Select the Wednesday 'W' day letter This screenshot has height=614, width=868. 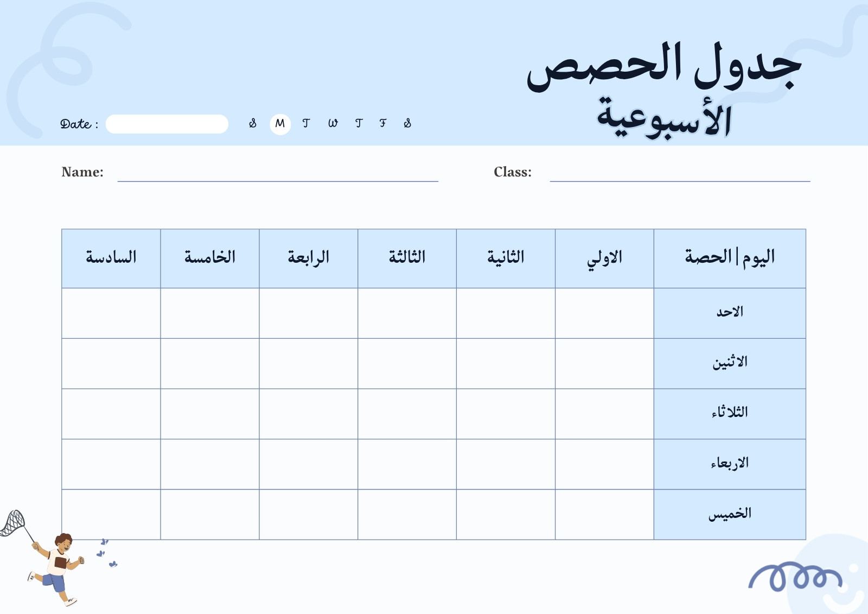(x=333, y=124)
